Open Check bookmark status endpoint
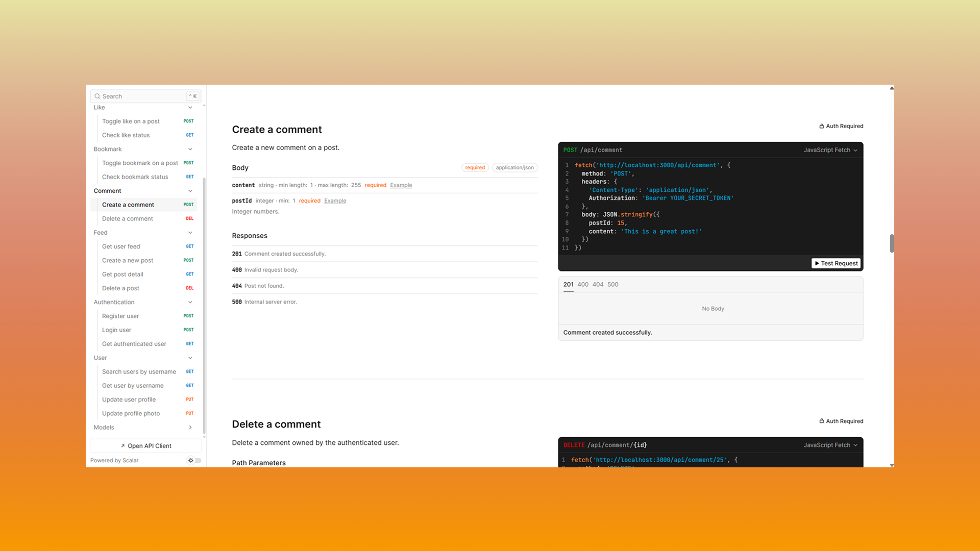Image resolution: width=980 pixels, height=551 pixels. tap(144, 177)
